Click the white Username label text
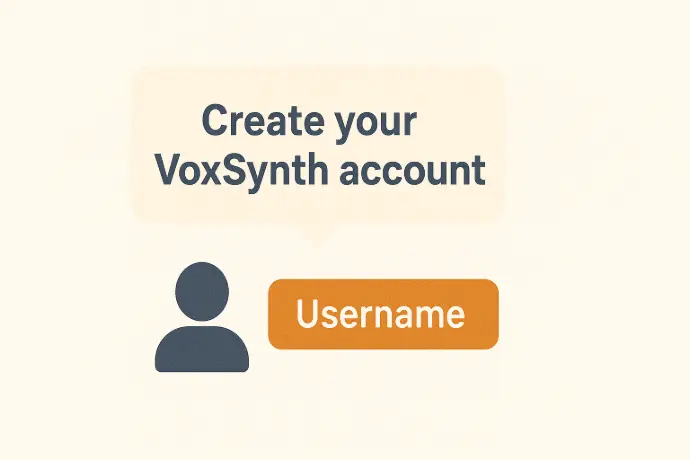The image size is (690, 460). coord(380,313)
